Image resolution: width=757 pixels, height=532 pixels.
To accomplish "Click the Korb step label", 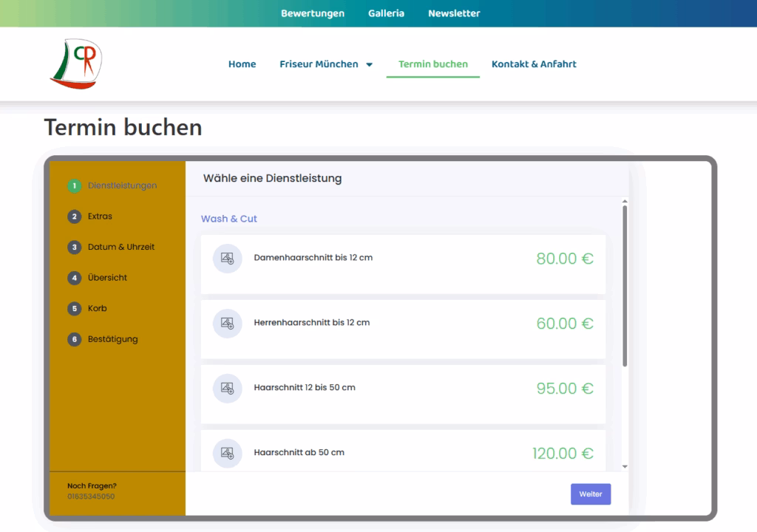I will tap(97, 308).
